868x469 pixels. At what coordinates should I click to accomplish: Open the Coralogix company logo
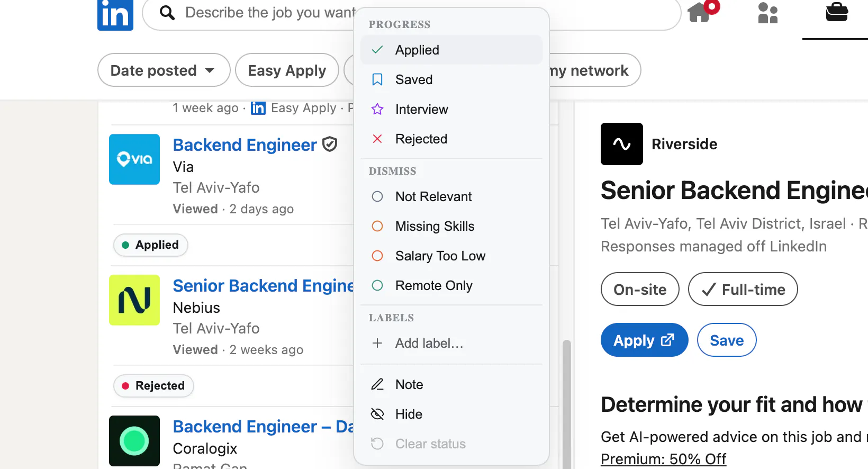pyautogui.click(x=134, y=441)
